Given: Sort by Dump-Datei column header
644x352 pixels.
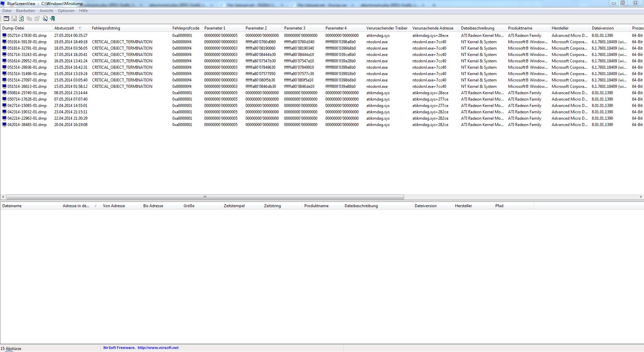Looking at the screenshot, I should coord(26,28).
